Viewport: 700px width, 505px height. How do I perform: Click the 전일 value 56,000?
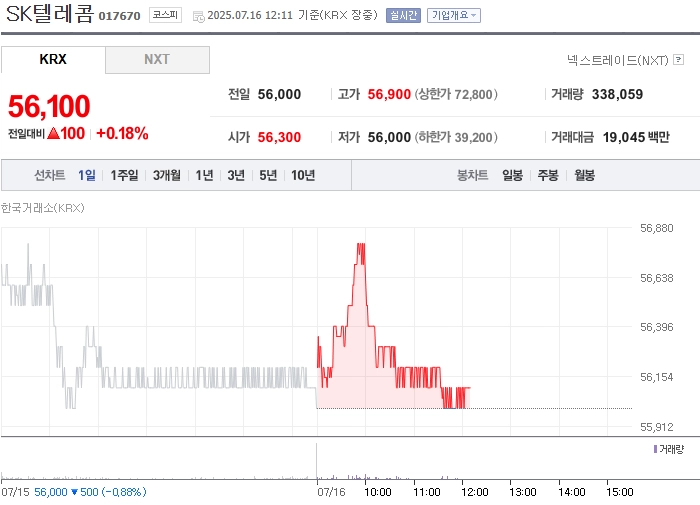coord(279,94)
